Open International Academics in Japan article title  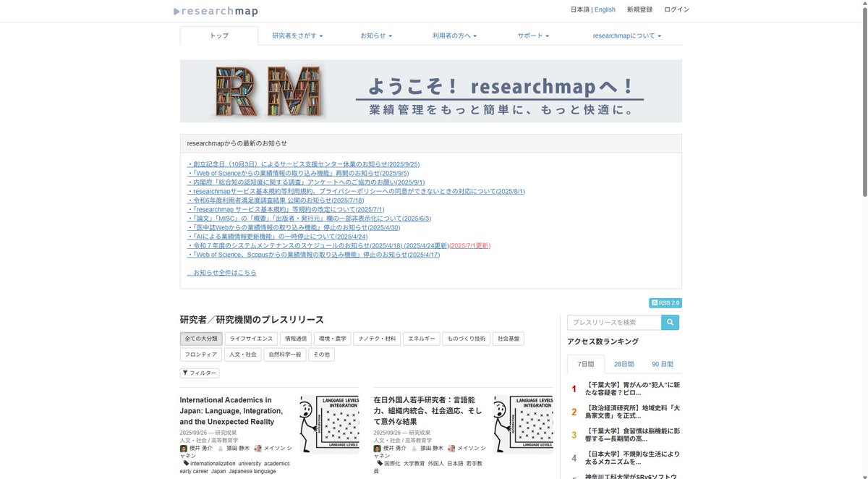(232, 410)
